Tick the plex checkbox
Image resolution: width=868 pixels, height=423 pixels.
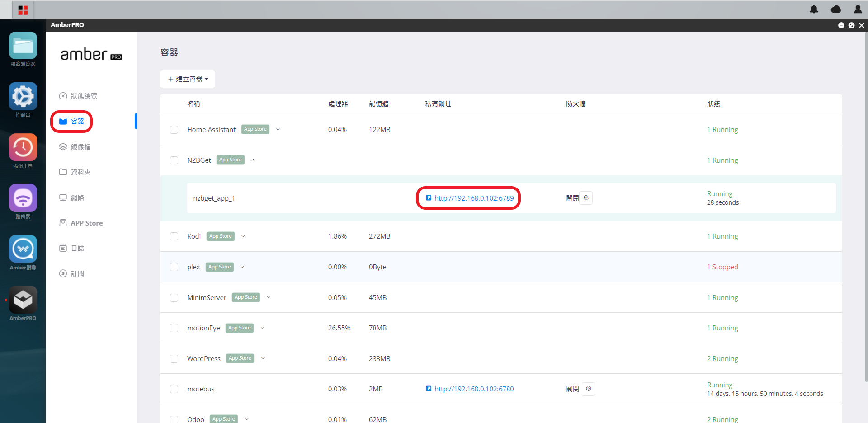coord(174,267)
